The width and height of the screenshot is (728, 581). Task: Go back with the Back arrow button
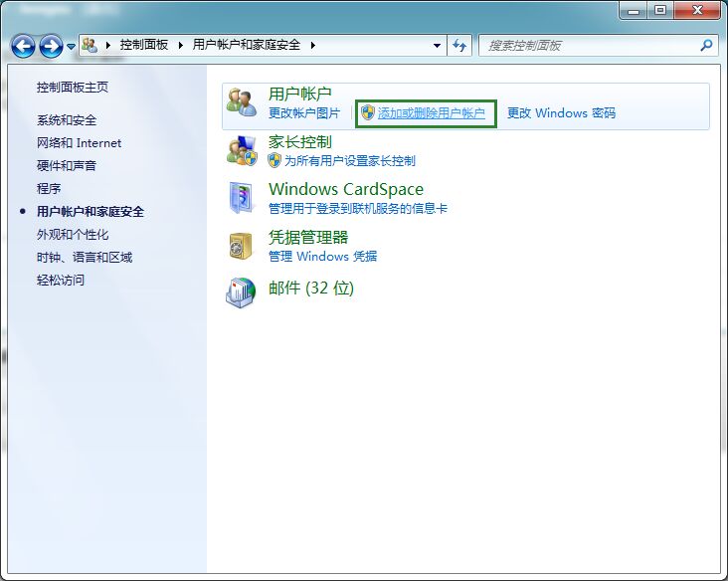(x=23, y=46)
